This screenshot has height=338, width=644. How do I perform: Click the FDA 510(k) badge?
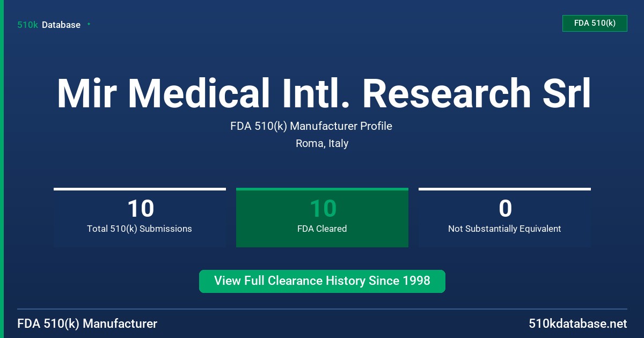(x=595, y=23)
